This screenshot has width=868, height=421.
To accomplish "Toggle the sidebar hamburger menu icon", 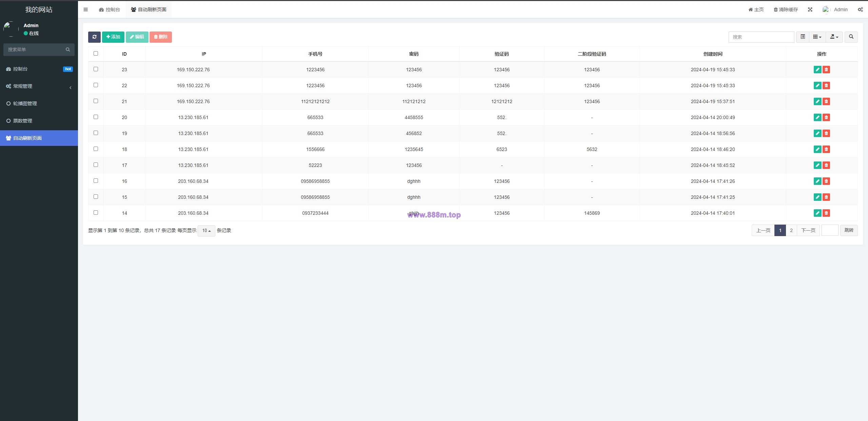I will (85, 9).
